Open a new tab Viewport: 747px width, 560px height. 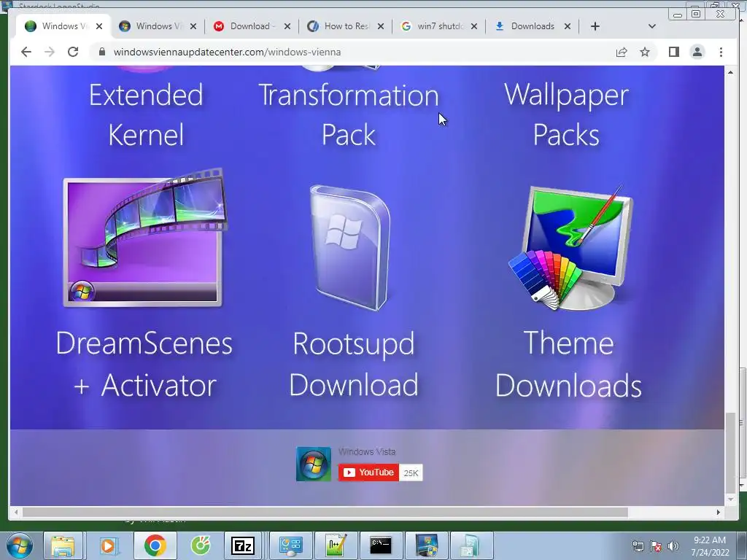click(595, 26)
